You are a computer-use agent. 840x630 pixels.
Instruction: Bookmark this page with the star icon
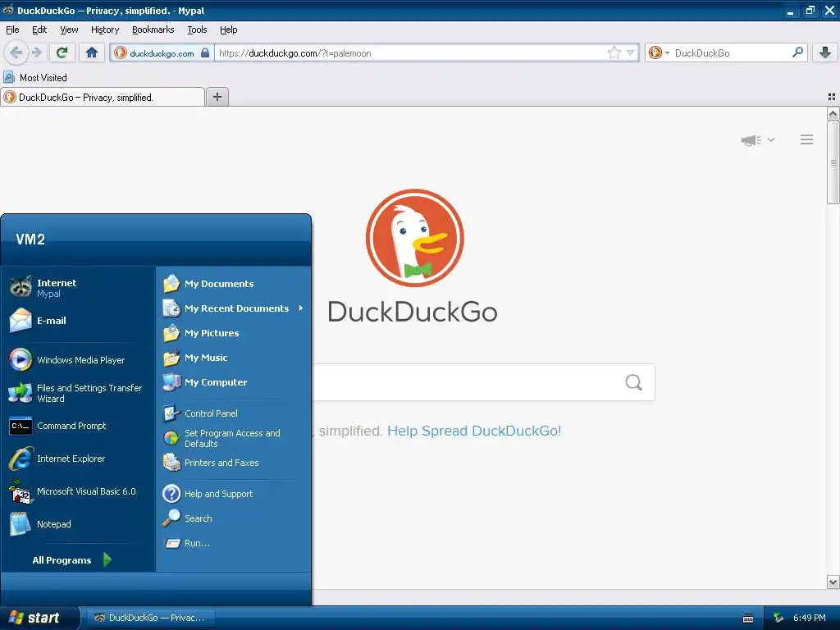point(614,52)
